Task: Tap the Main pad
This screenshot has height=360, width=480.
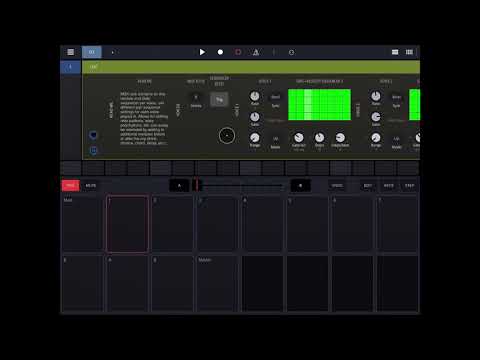Action: click(82, 223)
